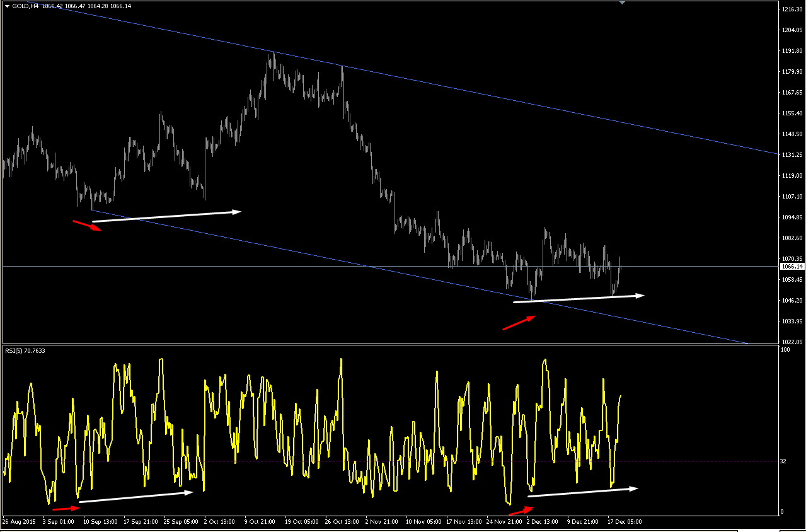Click the 19 Oct 05:00 time label
806x532 pixels.
tap(302, 522)
